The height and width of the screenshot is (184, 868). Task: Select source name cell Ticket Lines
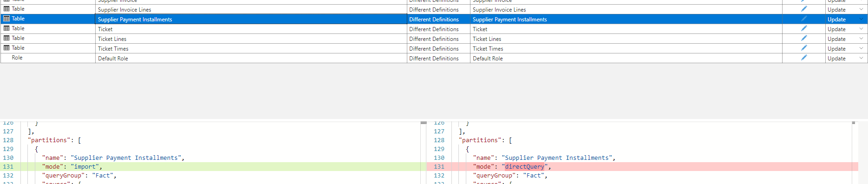pos(251,39)
